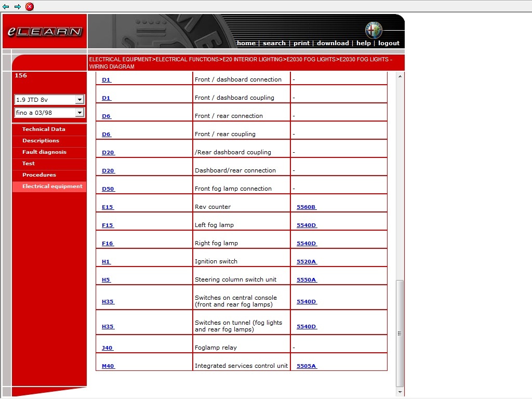Open D20 link for Dashboard/rear connection
Screen dimensions: 532x399
tap(108, 170)
